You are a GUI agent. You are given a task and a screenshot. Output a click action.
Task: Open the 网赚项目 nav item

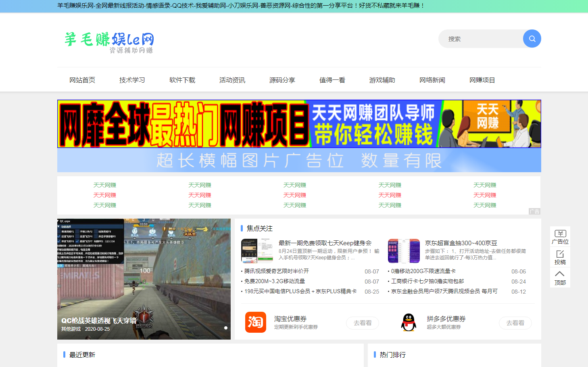click(482, 80)
